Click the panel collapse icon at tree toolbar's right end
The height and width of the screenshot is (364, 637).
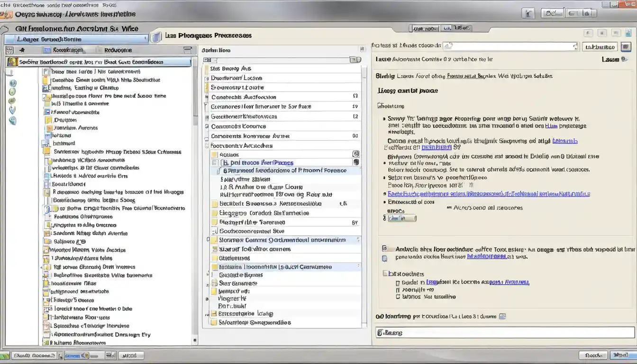[x=188, y=50]
